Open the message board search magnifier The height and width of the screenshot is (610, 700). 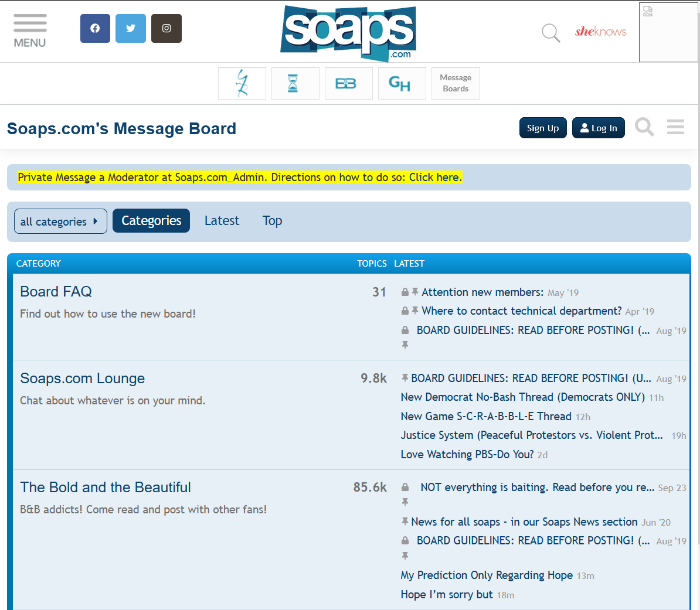click(644, 127)
